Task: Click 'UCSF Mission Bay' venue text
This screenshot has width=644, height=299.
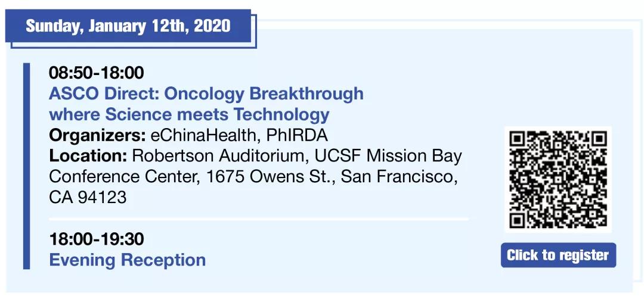Action: pyautogui.click(x=390, y=156)
